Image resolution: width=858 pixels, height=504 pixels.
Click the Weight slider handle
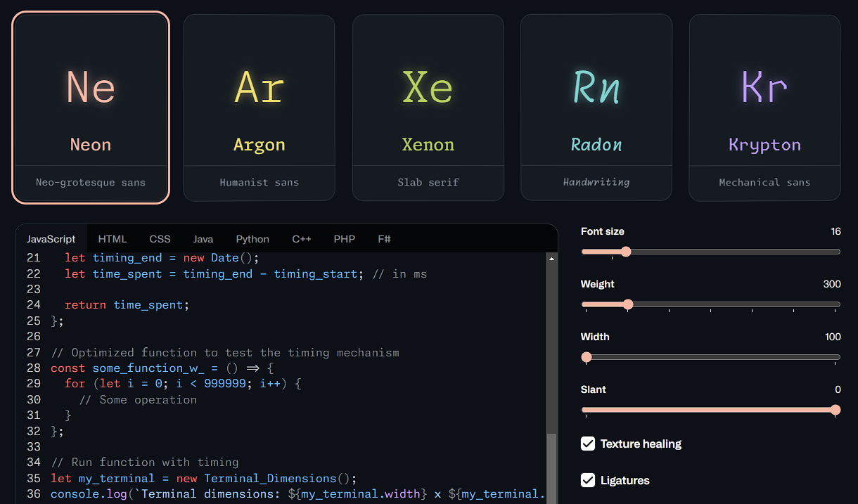pos(628,304)
